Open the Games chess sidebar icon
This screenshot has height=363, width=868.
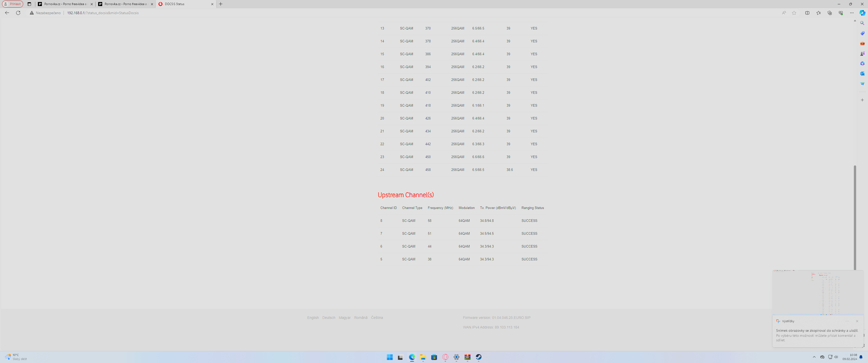(862, 53)
